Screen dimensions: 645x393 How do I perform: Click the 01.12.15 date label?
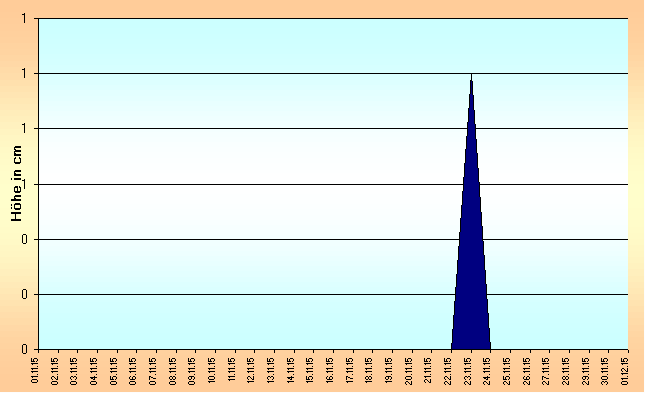pyautogui.click(x=625, y=370)
